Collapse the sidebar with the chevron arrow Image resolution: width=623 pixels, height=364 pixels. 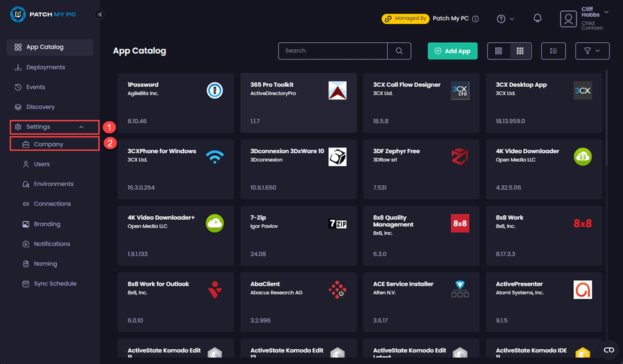pos(100,14)
